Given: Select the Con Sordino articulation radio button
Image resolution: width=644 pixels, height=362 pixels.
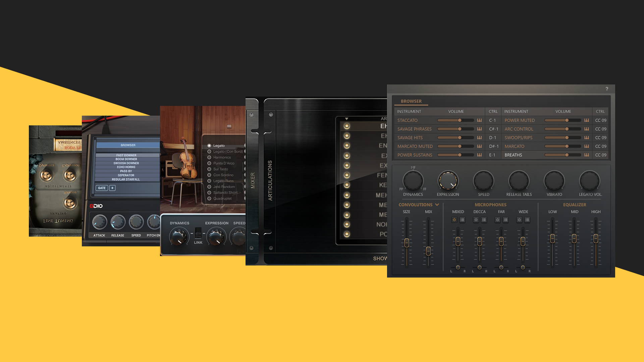Looking at the screenshot, I should 210,175.
